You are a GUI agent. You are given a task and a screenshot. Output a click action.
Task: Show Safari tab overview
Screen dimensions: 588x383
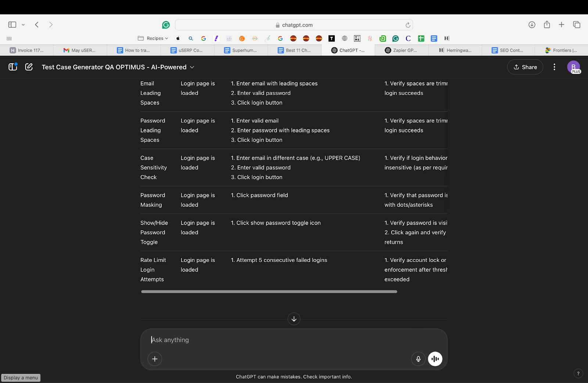[577, 25]
